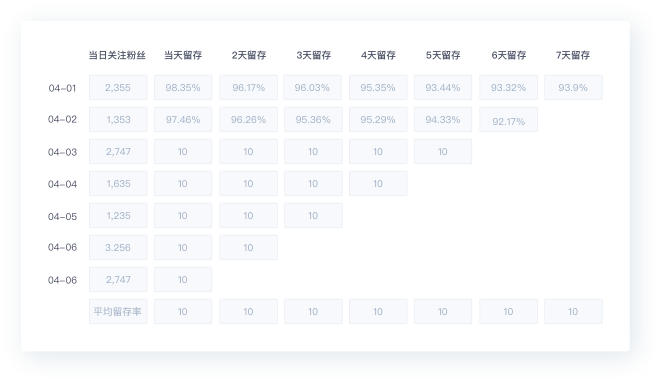660x382 pixels.
Task: Select the 1,635 followers cell for 04-04
Action: (x=118, y=183)
